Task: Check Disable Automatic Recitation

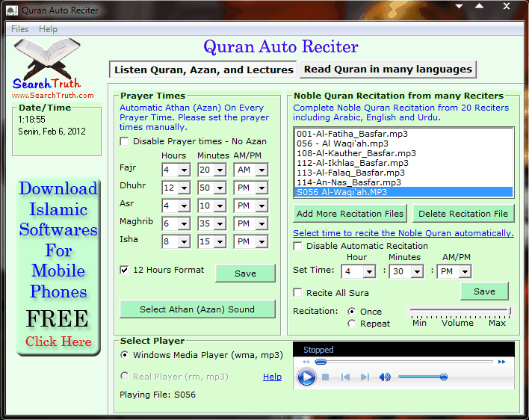Action: pyautogui.click(x=297, y=246)
